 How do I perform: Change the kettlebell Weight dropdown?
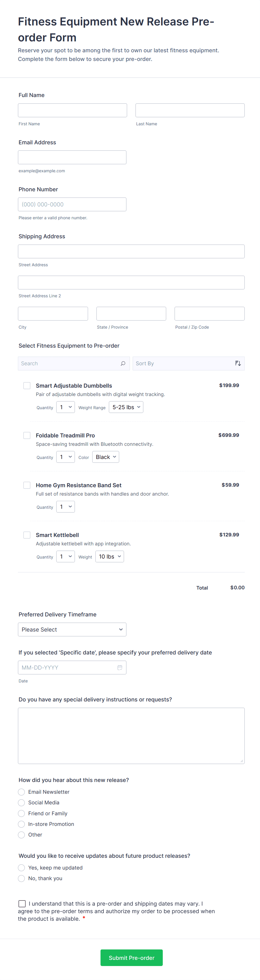[x=109, y=557]
